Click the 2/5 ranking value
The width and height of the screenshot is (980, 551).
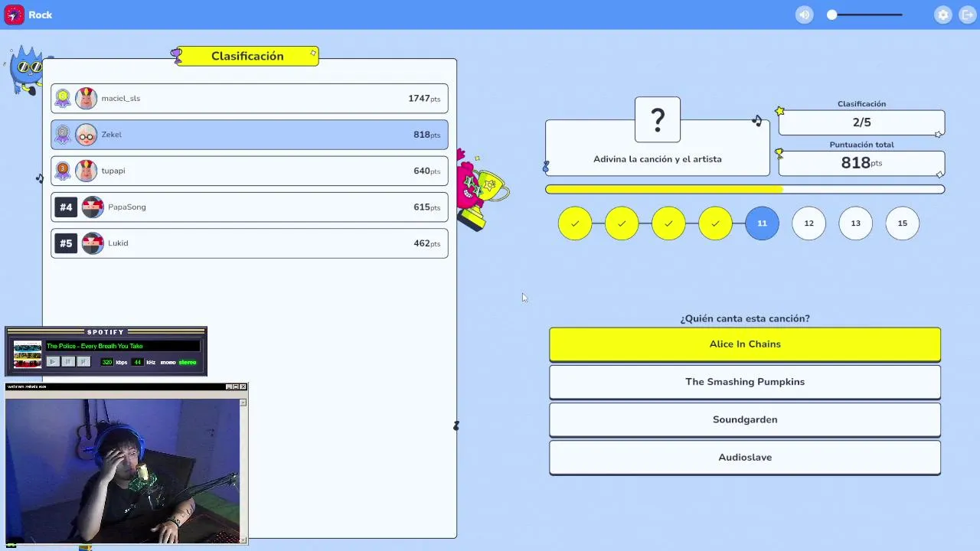(861, 122)
